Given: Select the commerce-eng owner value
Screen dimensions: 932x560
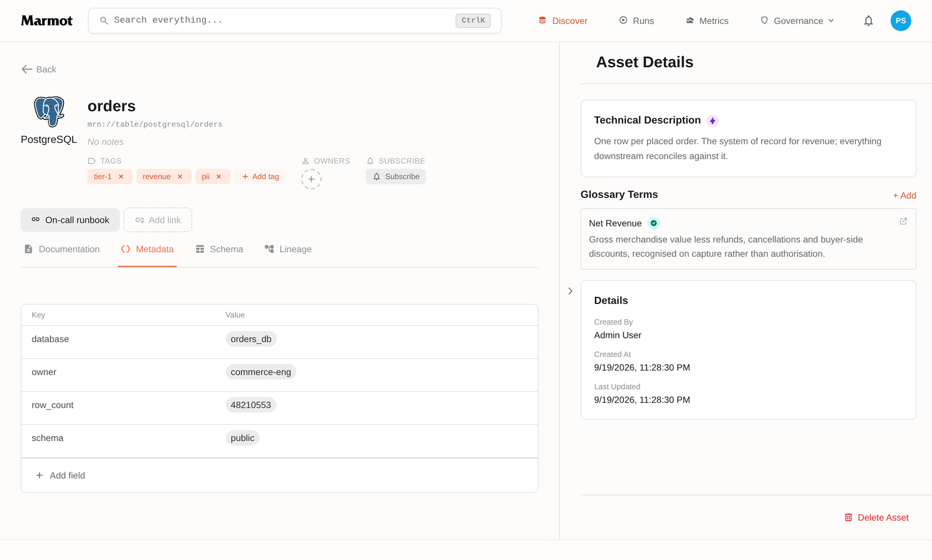Looking at the screenshot, I should (261, 372).
